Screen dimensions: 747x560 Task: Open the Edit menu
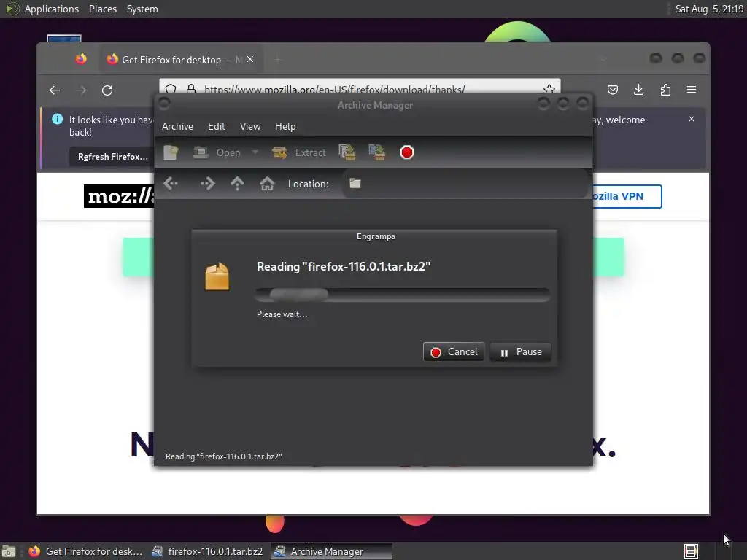[x=216, y=126]
